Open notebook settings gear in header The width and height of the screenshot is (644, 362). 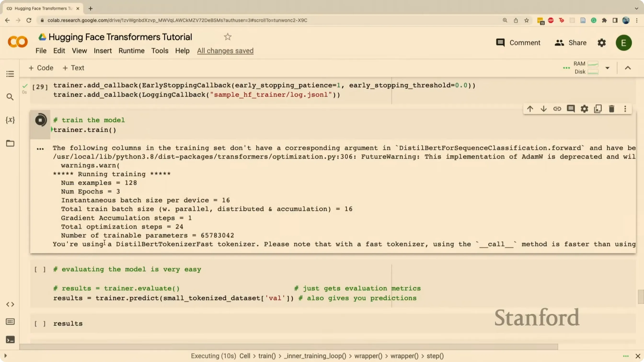click(602, 43)
